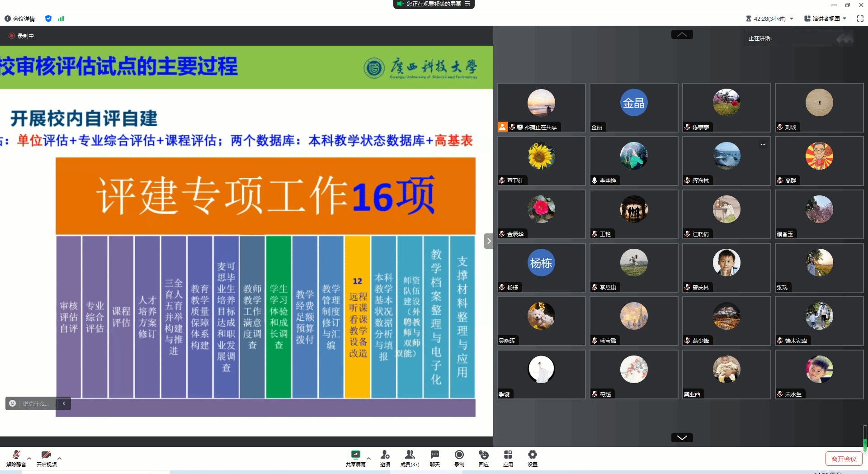The height and width of the screenshot is (474, 868).
Task: Click the 录制 record icon
Action: point(459,457)
